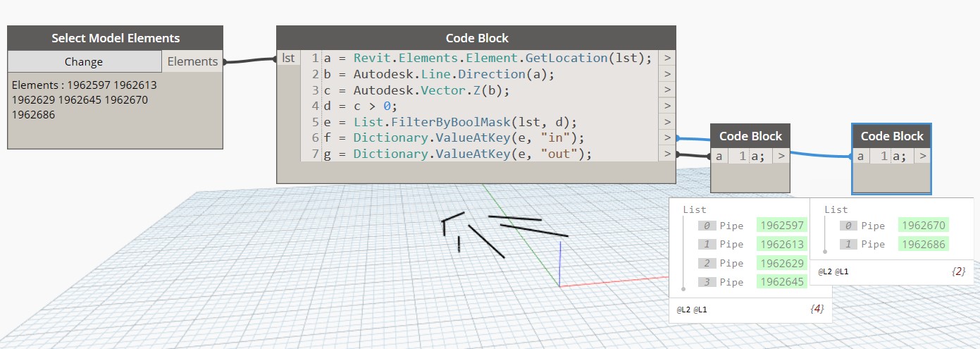Click index 0 of four-item preview list
The height and width of the screenshot is (349, 980).
pyautogui.click(x=707, y=226)
